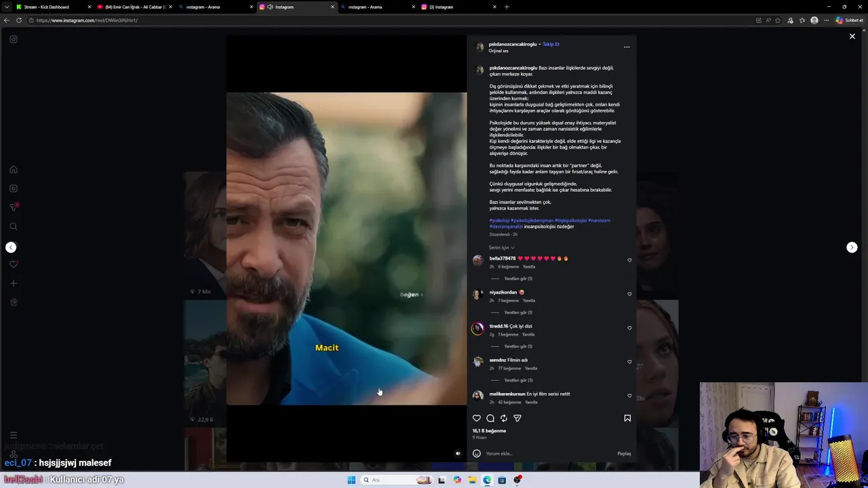
Task: Like melikerenkursun's comment
Action: [x=629, y=396]
